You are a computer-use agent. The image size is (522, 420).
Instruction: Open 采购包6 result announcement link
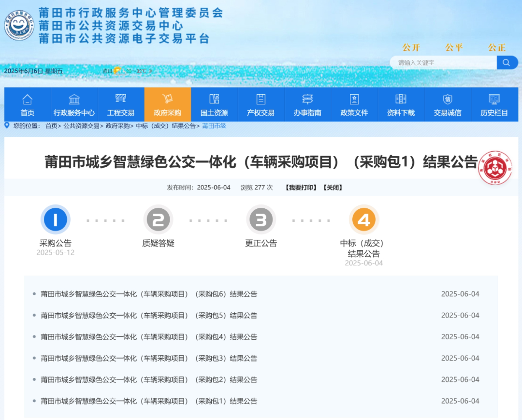pyautogui.click(x=149, y=294)
